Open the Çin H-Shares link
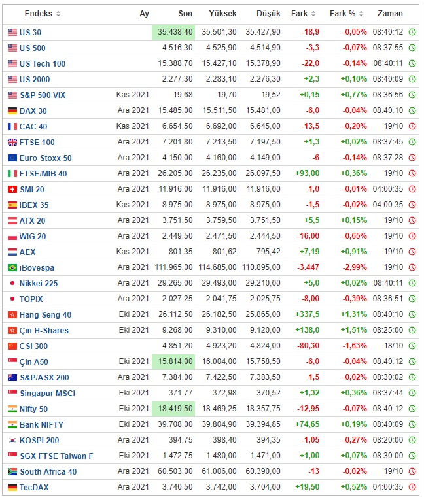The width and height of the screenshot is (424, 504). 44,330
